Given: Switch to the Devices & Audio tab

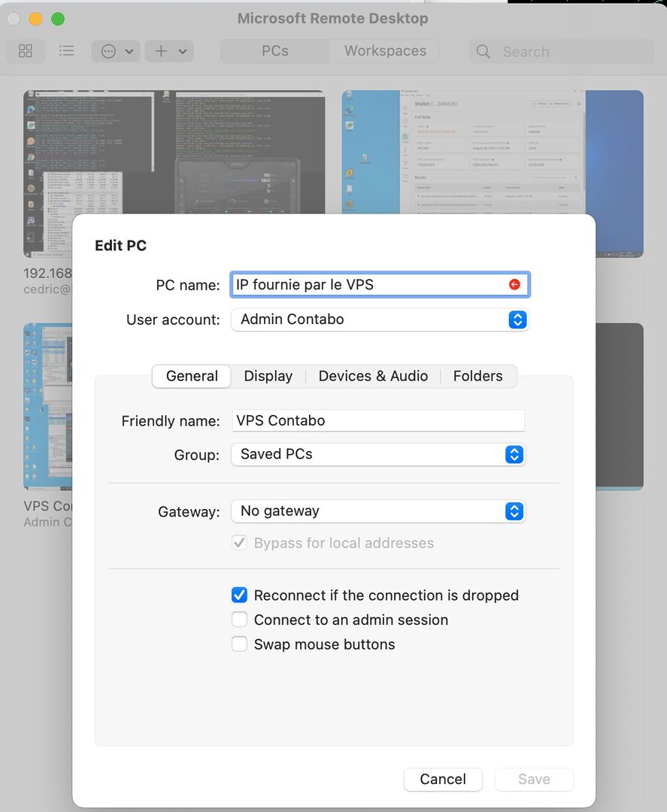Looking at the screenshot, I should pyautogui.click(x=373, y=376).
